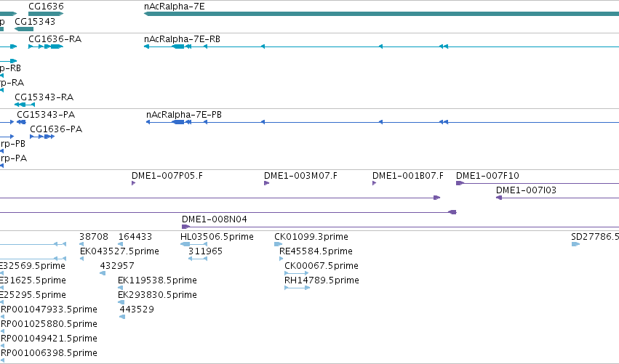Click the CG1636-PA protein label
This screenshot has width=619, height=364.
coord(56,129)
